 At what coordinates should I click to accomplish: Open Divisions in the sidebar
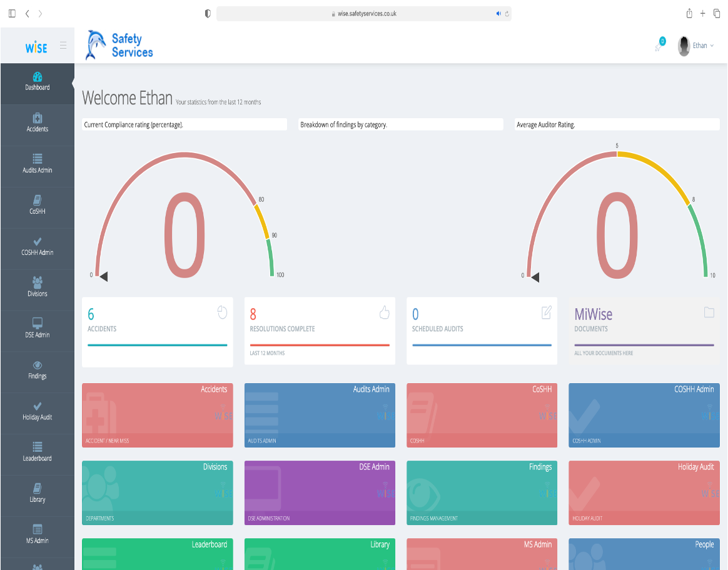pyautogui.click(x=37, y=287)
